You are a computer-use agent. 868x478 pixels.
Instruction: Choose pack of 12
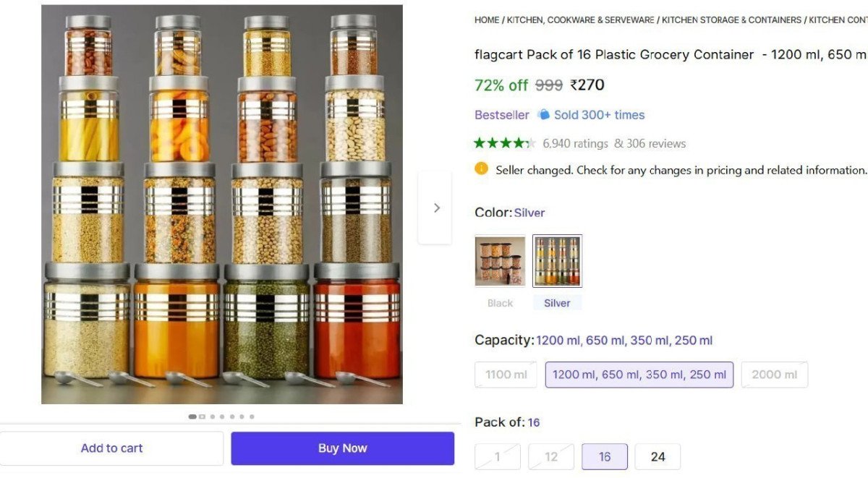551,456
